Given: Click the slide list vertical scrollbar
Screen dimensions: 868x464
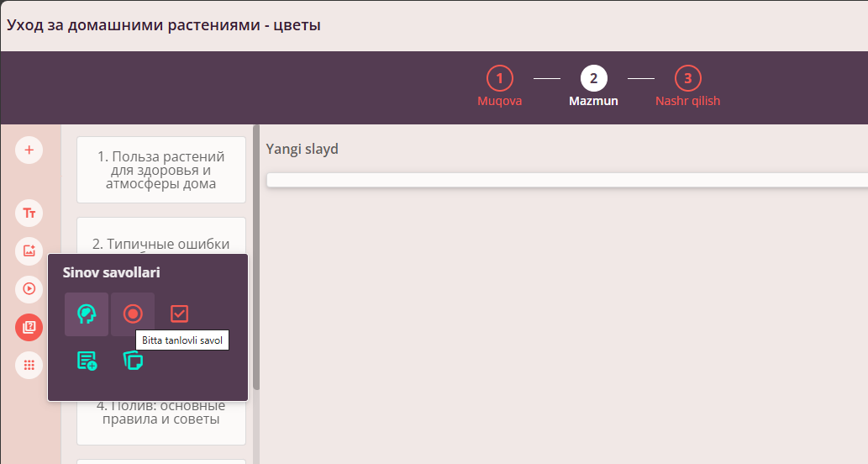Looking at the screenshot, I should click(256, 257).
